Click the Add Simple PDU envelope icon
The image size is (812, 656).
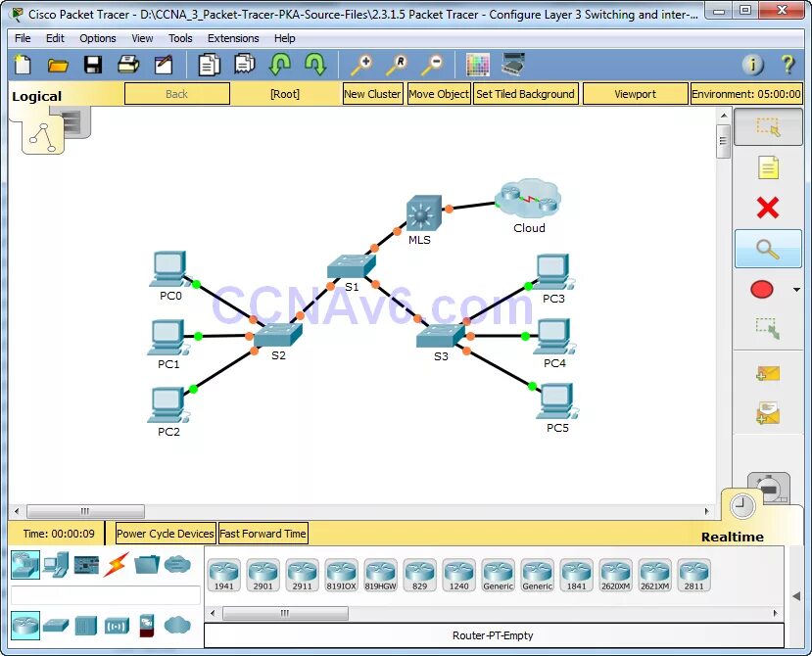point(768,373)
